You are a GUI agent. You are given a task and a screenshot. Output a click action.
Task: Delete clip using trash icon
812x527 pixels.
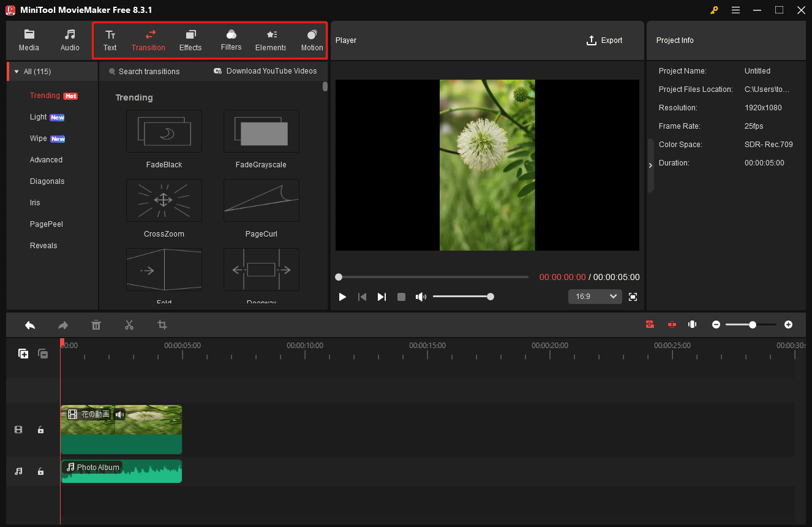[x=96, y=325]
